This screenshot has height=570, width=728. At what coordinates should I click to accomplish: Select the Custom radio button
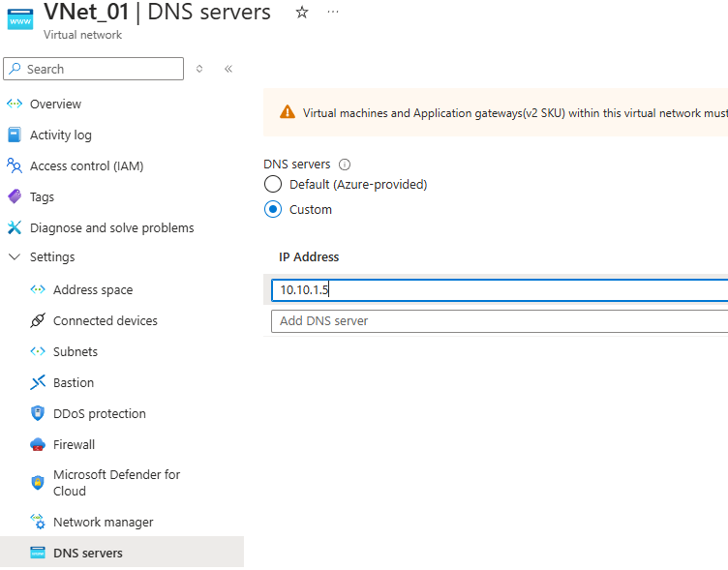coord(273,209)
